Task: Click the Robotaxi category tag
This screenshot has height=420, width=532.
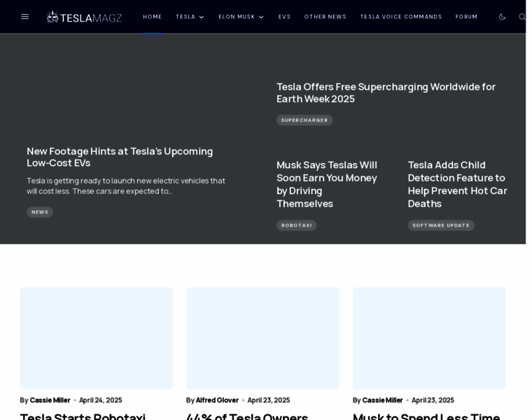Action: tap(297, 225)
